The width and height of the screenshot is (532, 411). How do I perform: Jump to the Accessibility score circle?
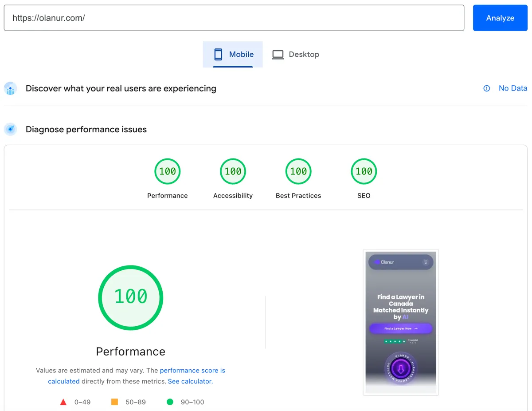[x=233, y=171]
